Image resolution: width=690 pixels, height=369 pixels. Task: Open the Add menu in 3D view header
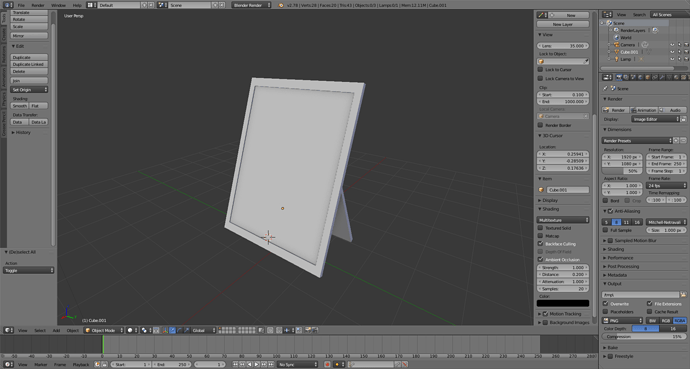(56, 330)
